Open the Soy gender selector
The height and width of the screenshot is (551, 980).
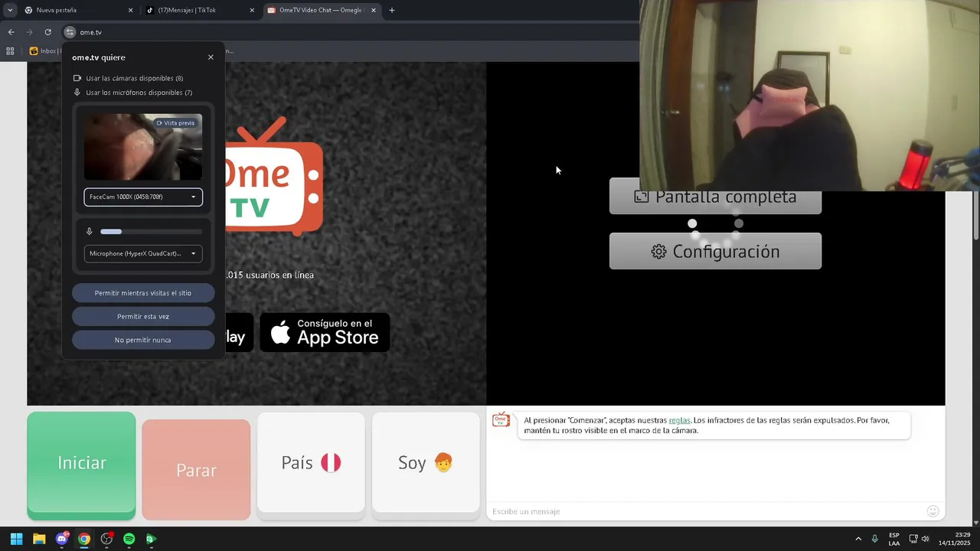click(426, 463)
